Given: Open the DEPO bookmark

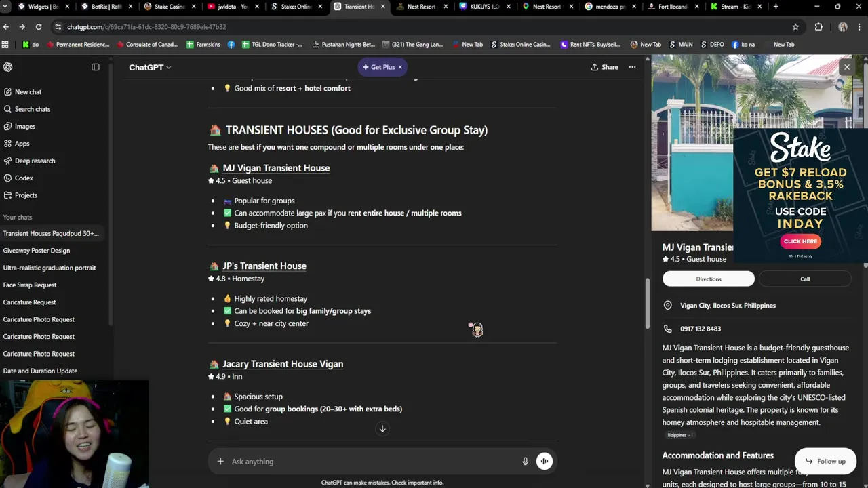Looking at the screenshot, I should pos(712,45).
